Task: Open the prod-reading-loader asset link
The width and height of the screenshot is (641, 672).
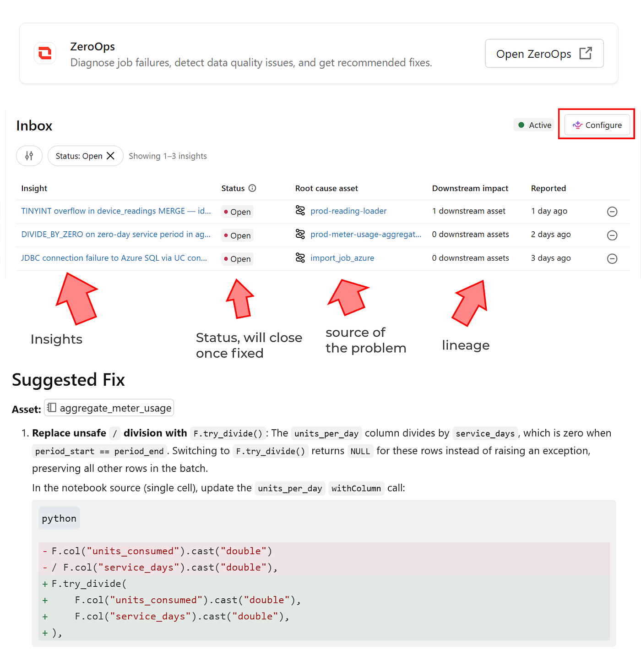Action: pyautogui.click(x=348, y=211)
